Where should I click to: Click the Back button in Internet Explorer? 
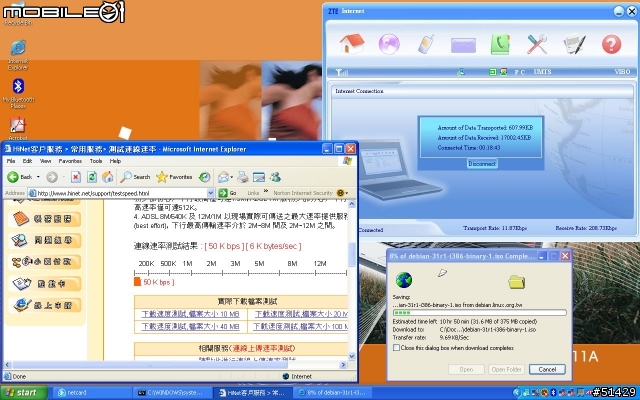click(x=20, y=177)
